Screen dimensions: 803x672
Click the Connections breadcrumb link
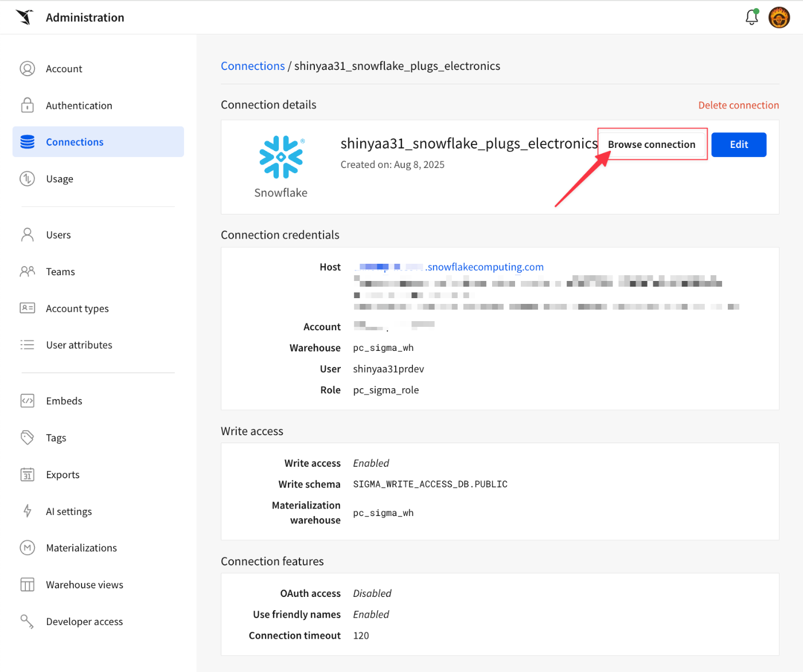click(x=252, y=66)
